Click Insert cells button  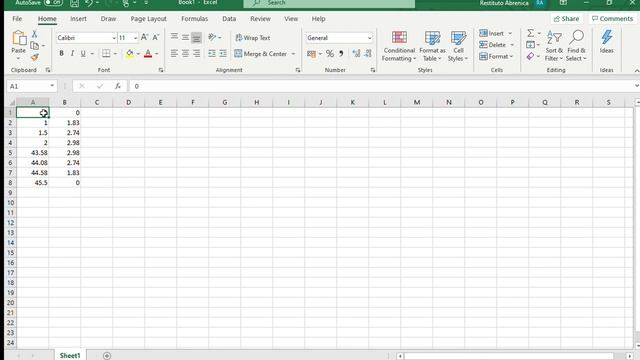click(x=491, y=33)
